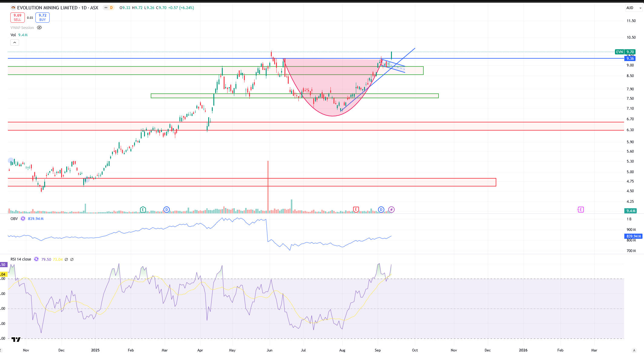Click the 2025 label on the time axis
Viewport: 644px width, 353px height.
tap(95, 350)
